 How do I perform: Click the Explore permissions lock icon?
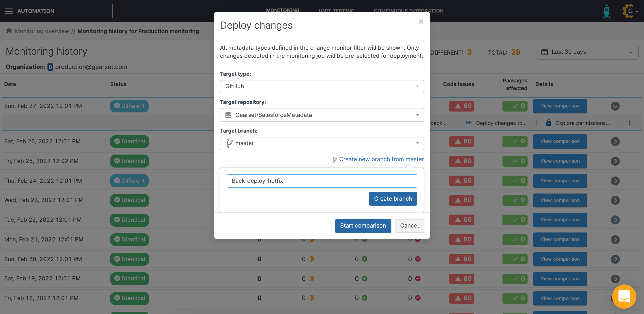point(549,123)
